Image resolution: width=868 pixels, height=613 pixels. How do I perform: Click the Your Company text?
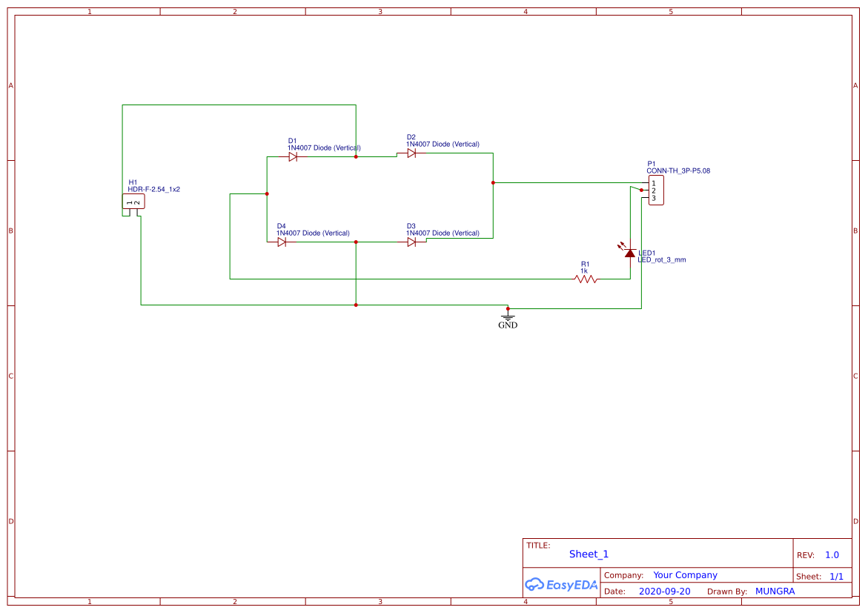[685, 574]
